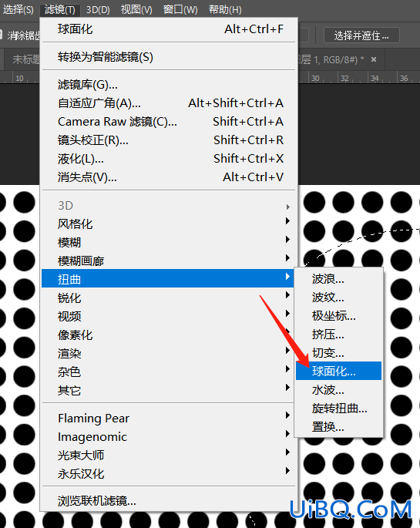Expand the Imagenomic plugin submenu

168,437
